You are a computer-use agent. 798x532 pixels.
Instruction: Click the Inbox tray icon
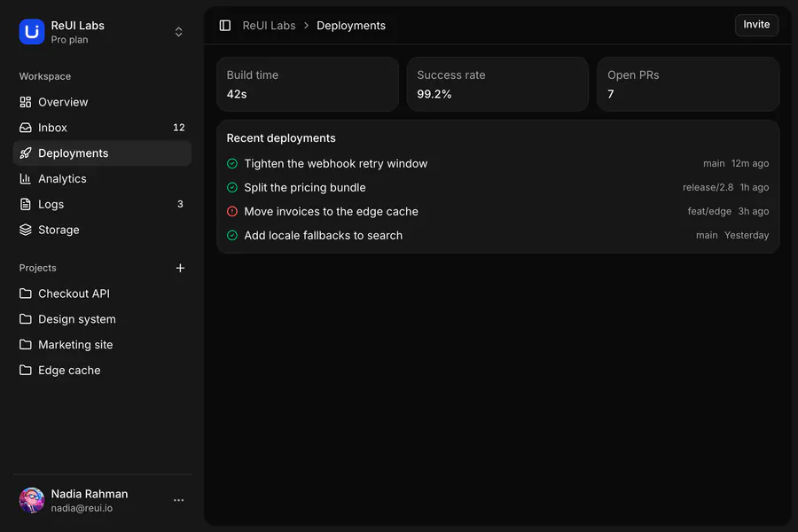point(26,128)
